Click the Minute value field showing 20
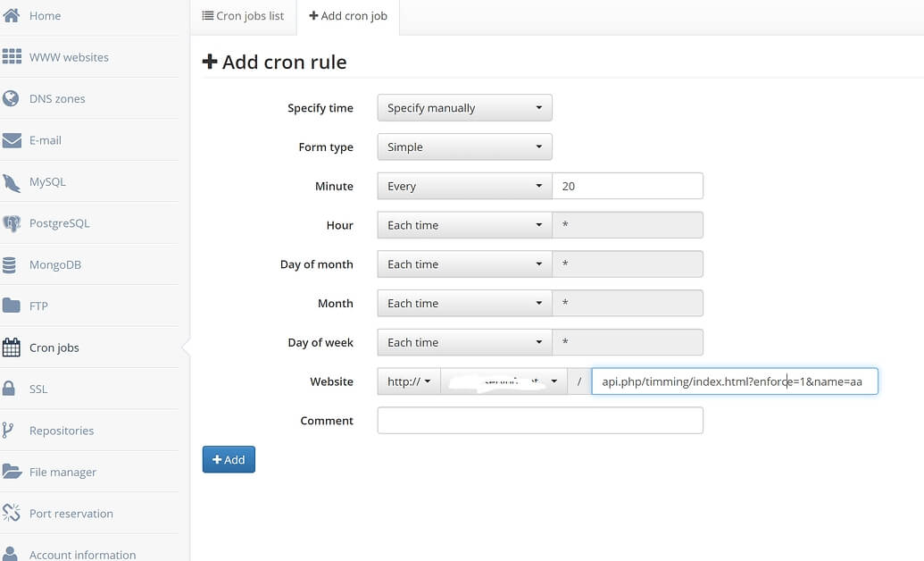This screenshot has width=924, height=561. click(628, 187)
